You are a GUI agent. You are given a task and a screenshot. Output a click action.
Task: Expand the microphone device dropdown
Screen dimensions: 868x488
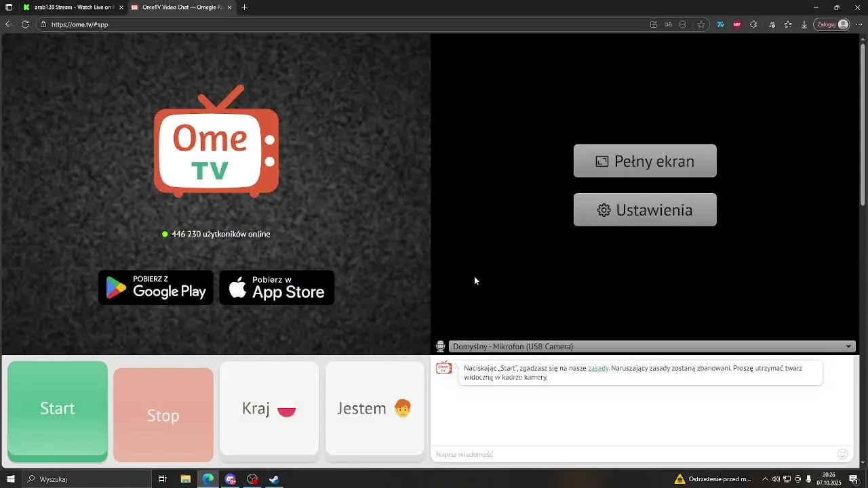652,346
